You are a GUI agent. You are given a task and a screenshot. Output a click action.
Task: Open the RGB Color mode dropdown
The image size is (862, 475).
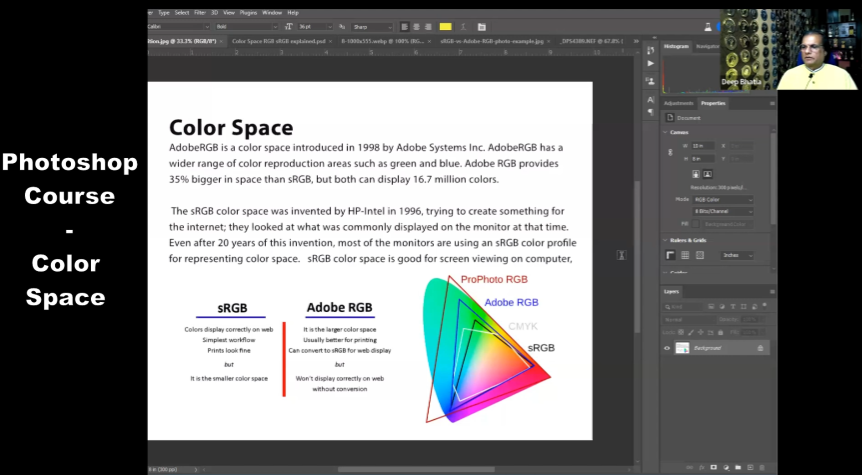point(722,199)
